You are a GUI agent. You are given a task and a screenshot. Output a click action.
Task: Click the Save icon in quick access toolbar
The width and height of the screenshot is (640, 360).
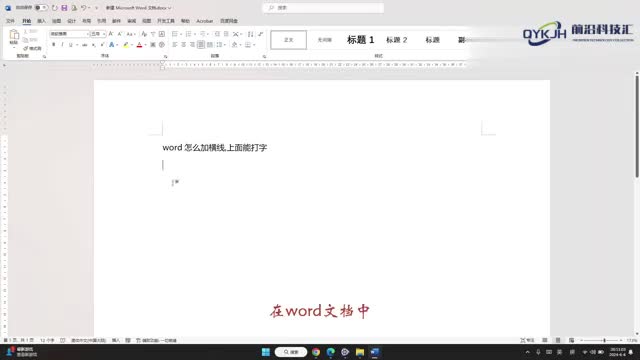click(64, 8)
